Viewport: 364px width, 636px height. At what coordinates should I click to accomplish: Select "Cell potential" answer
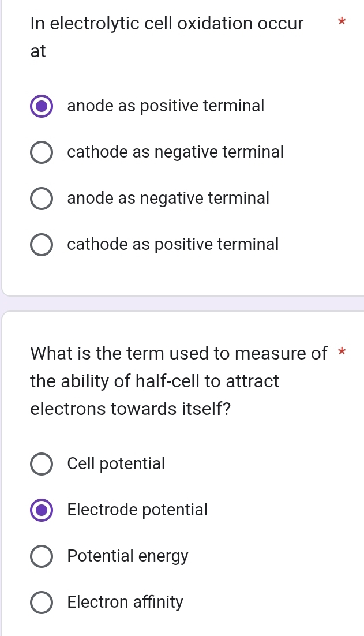[42, 464]
